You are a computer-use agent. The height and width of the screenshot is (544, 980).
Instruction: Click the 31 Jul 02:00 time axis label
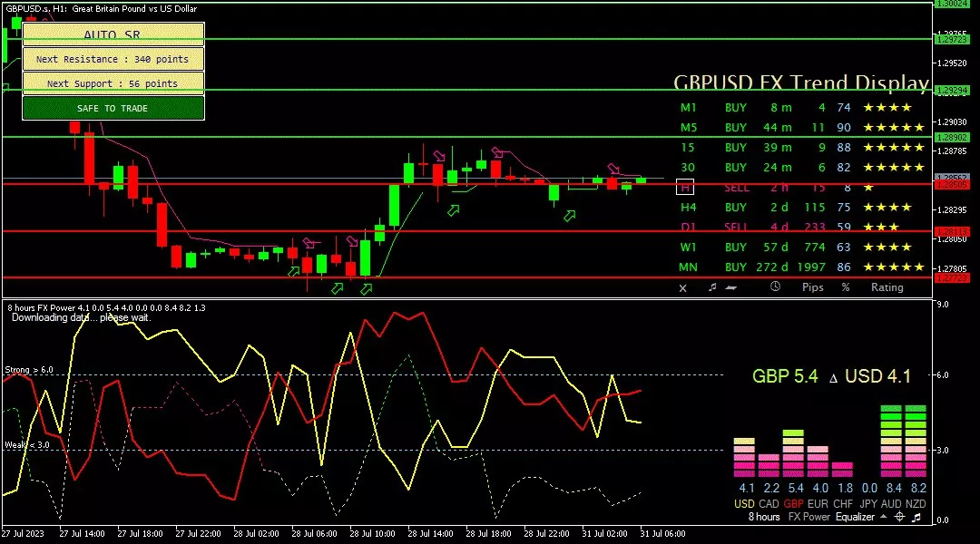click(x=604, y=533)
